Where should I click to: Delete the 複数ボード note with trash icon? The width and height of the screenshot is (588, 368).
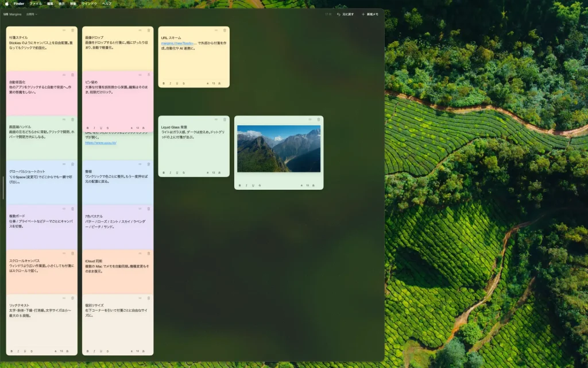[73, 209]
